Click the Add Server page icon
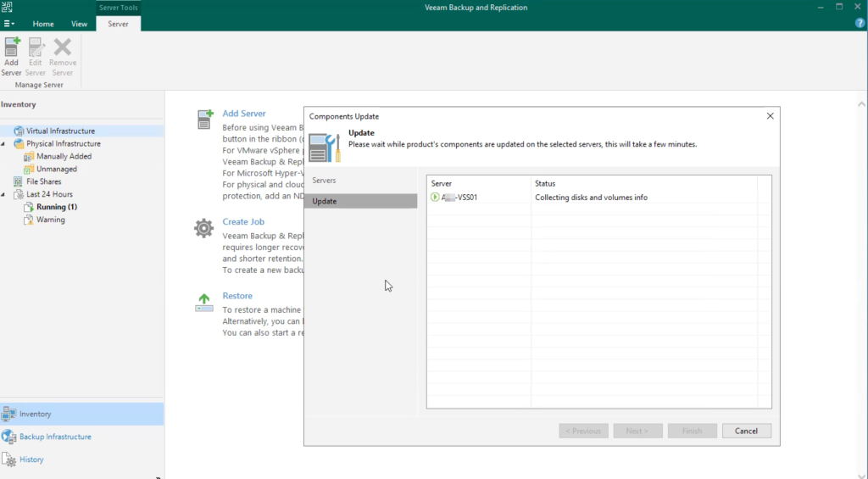Image resolution: width=868 pixels, height=479 pixels. coord(204,119)
